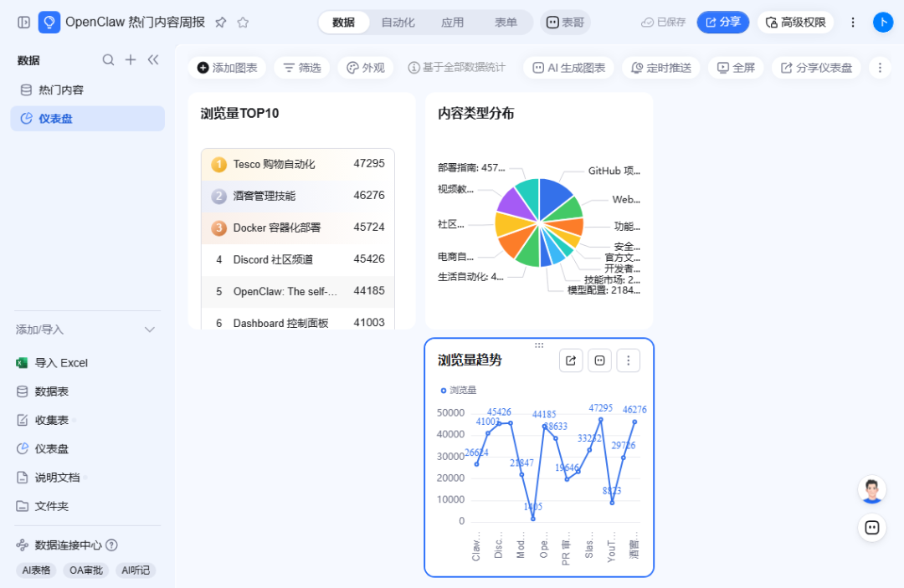
Task: Toggle the 浏览量 legend item
Action: point(459,390)
